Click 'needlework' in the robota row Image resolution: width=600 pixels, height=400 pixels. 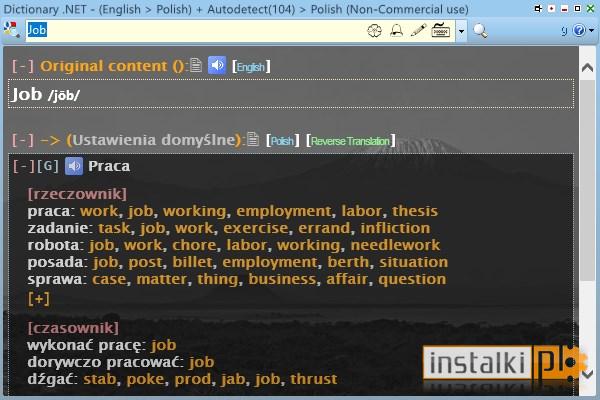point(395,245)
